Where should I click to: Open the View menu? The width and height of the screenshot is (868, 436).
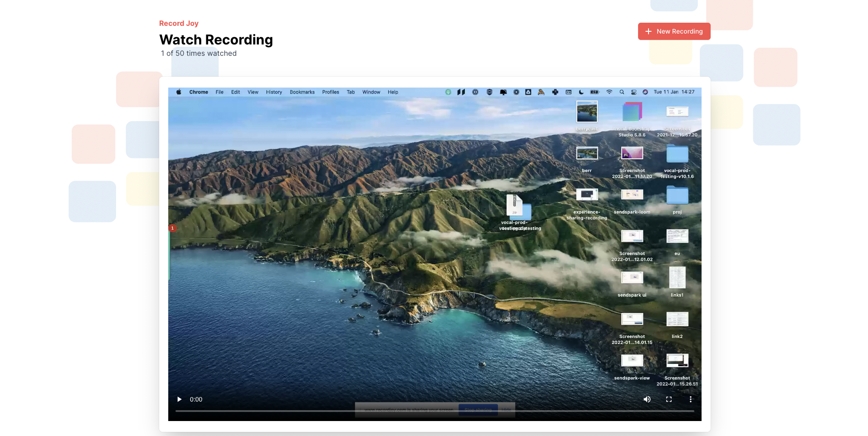(x=253, y=92)
